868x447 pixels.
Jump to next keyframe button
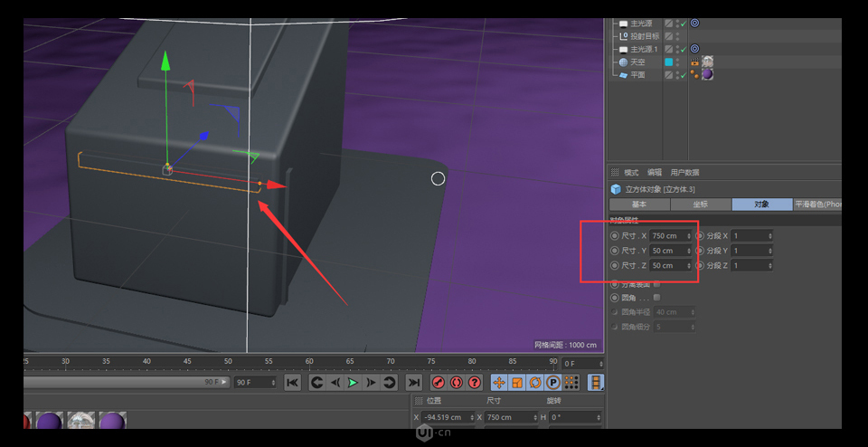pos(389,382)
